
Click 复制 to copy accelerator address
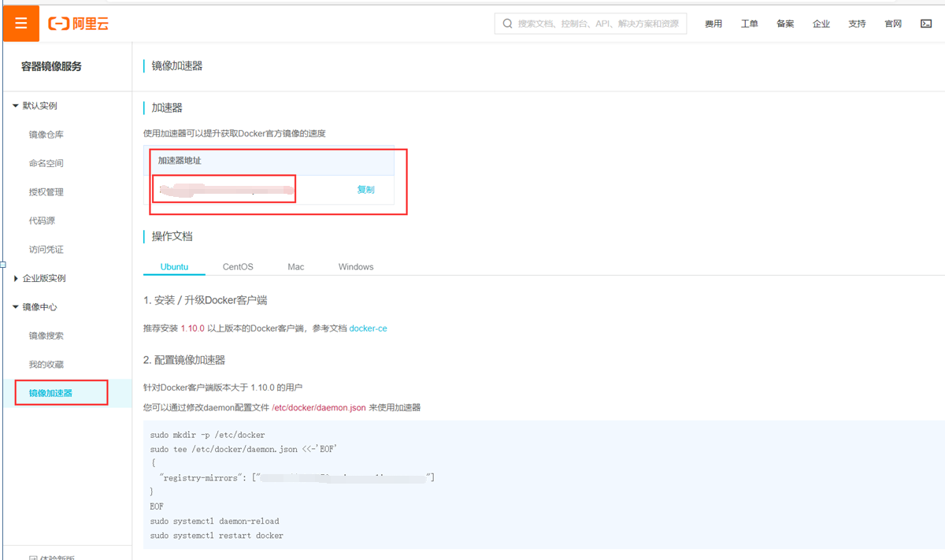click(x=365, y=190)
